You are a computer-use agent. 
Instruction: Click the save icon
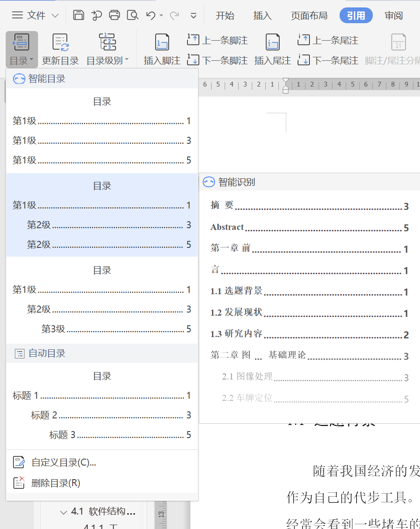point(78,15)
